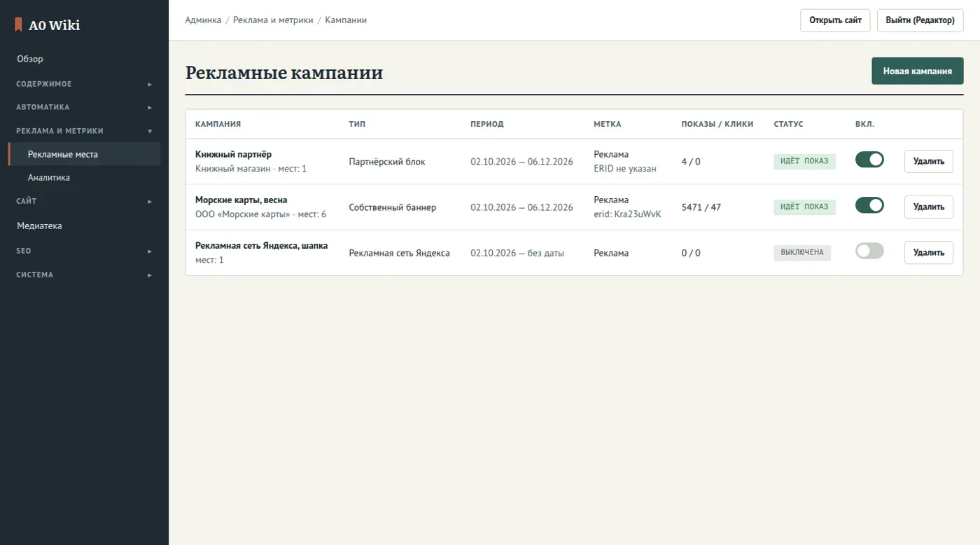Screen dimensions: 980x545
Task: Delete the Рекламная сеть Яндекса, шапка campaign
Action: 928,252
